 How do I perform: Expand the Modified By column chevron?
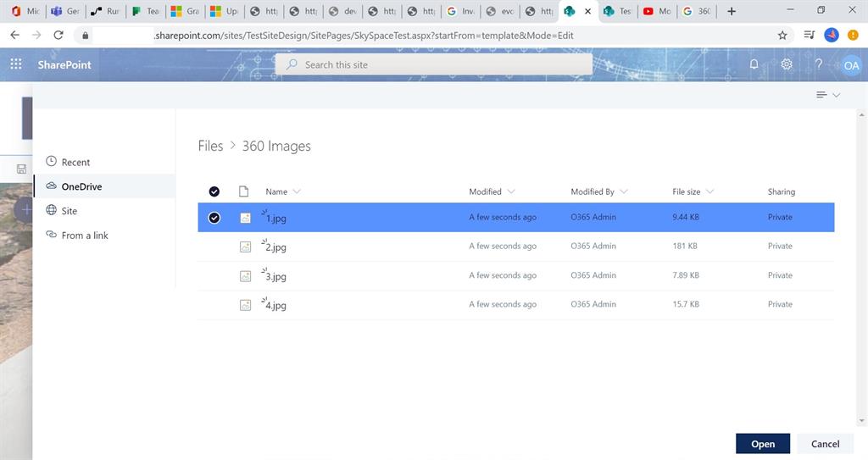[624, 191]
